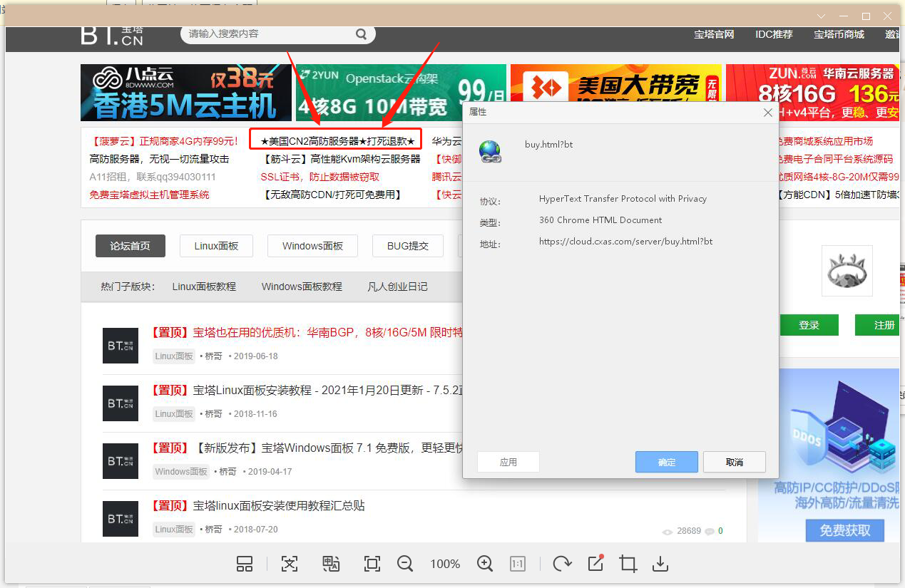Screen dimensions: 905x588
Task: Open 宝塔币商城 in the top navigation
Action: (839, 34)
